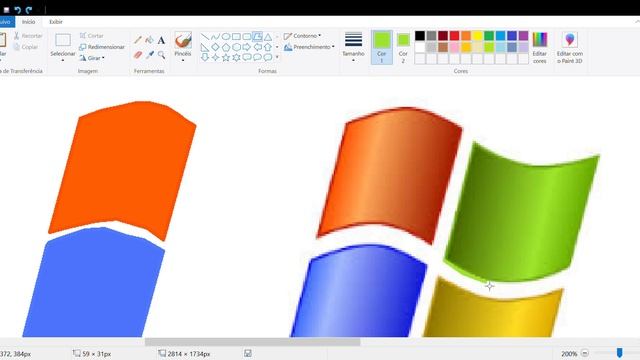Choose the Hexagon shape
Image resolution: width=640 pixels, height=360 pixels.
pos(236,47)
